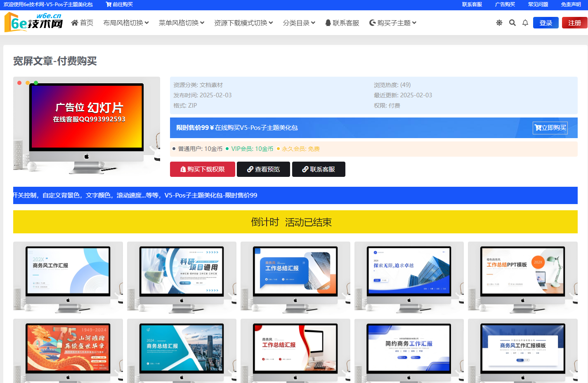Open 联系客服 in the main navigation
The width and height of the screenshot is (588, 383).
coord(342,23)
